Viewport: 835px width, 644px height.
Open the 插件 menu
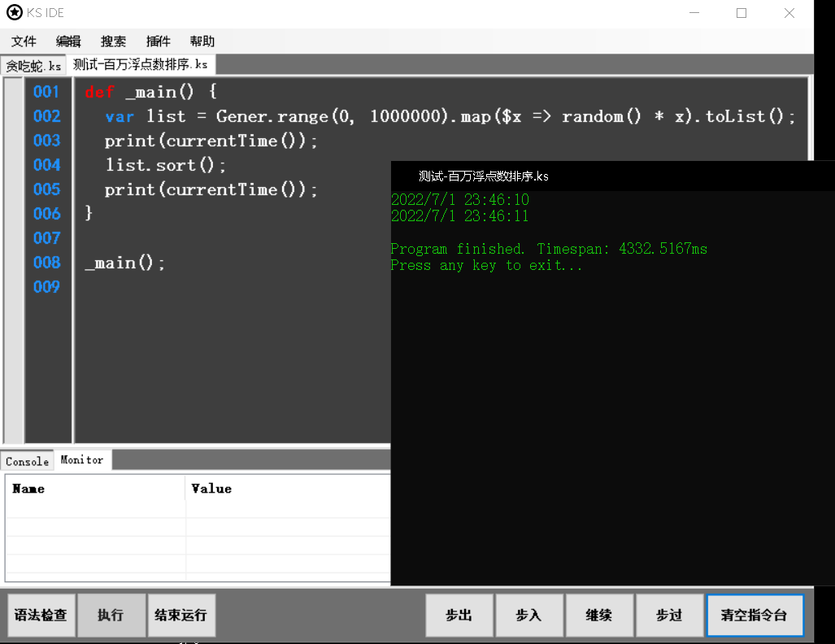point(158,41)
